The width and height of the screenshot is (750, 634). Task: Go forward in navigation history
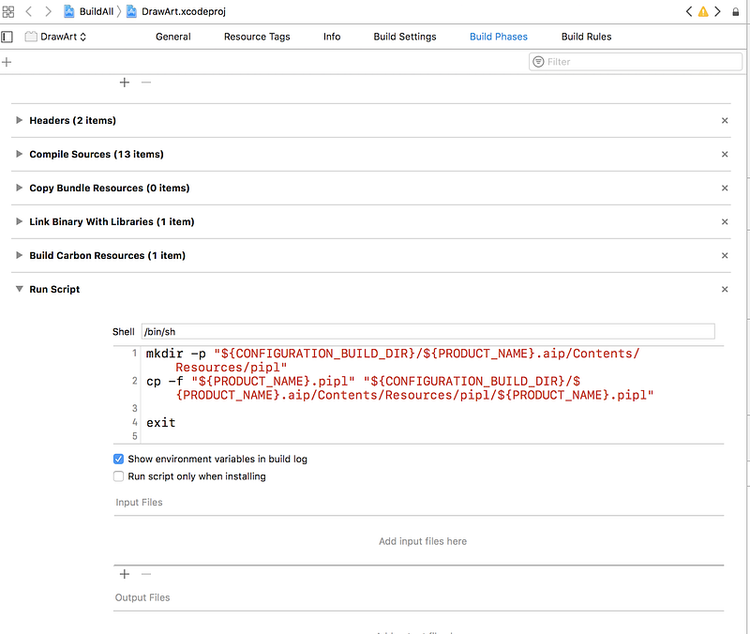(48, 11)
